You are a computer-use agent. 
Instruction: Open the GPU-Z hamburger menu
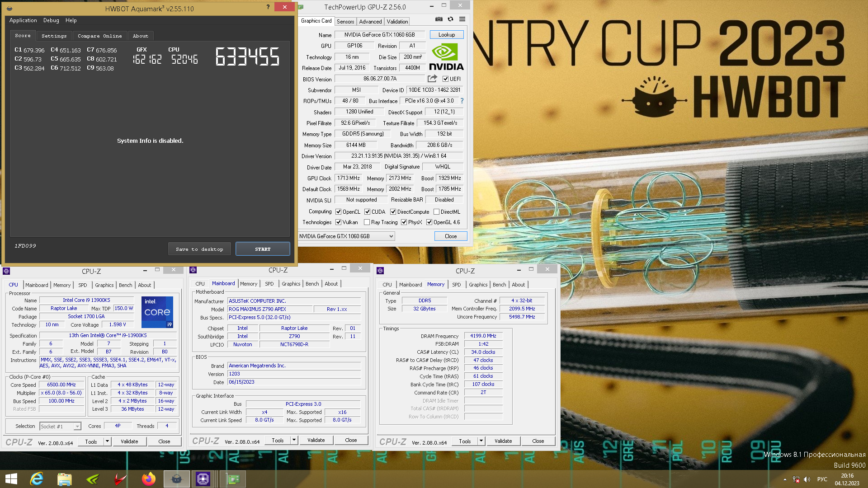(x=462, y=19)
